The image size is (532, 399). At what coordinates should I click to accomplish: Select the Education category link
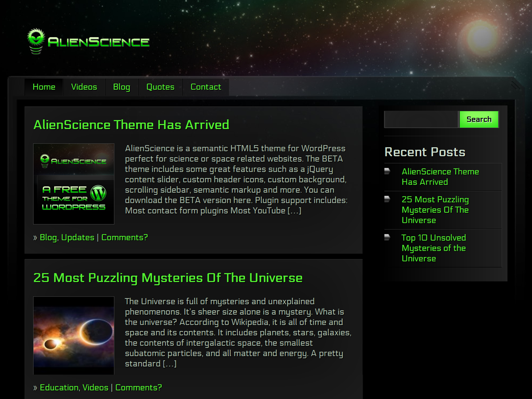59,387
